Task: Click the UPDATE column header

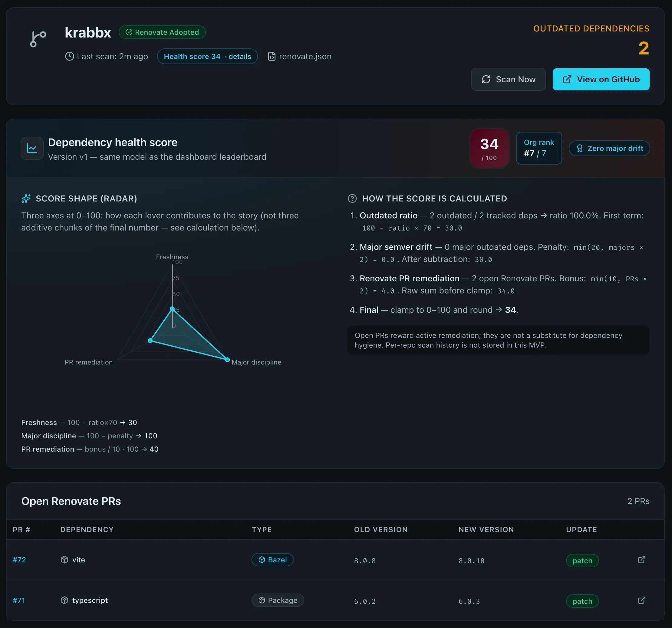Action: [581, 529]
